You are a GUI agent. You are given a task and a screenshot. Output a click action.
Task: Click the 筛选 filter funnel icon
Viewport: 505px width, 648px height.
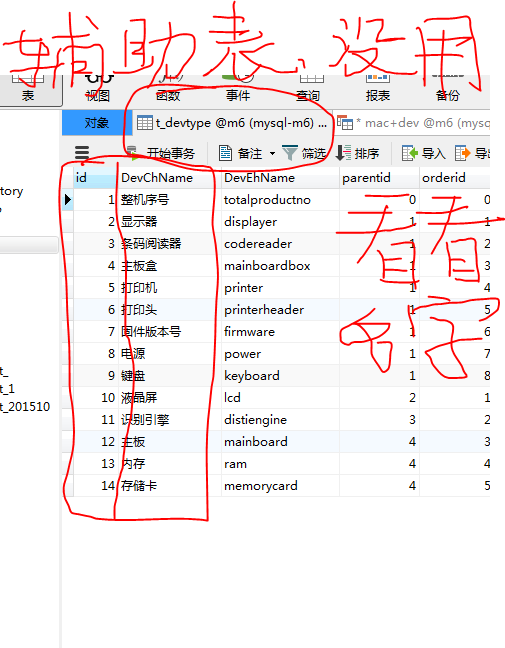(290, 153)
